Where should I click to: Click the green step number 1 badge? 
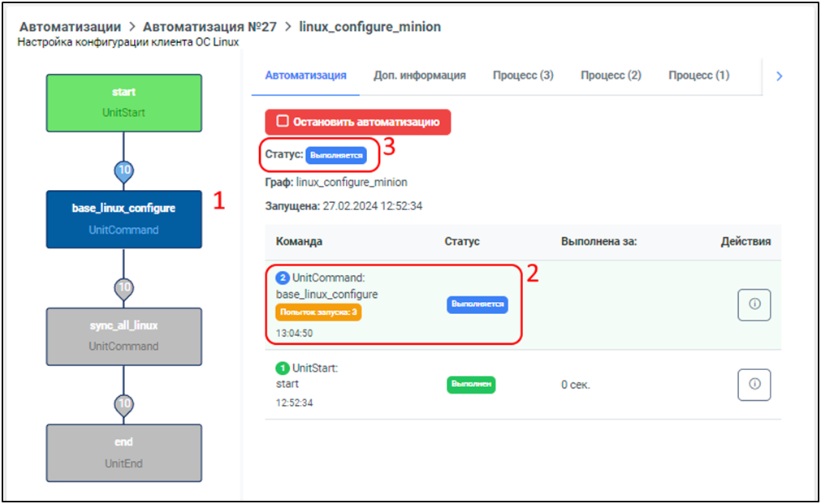click(283, 368)
